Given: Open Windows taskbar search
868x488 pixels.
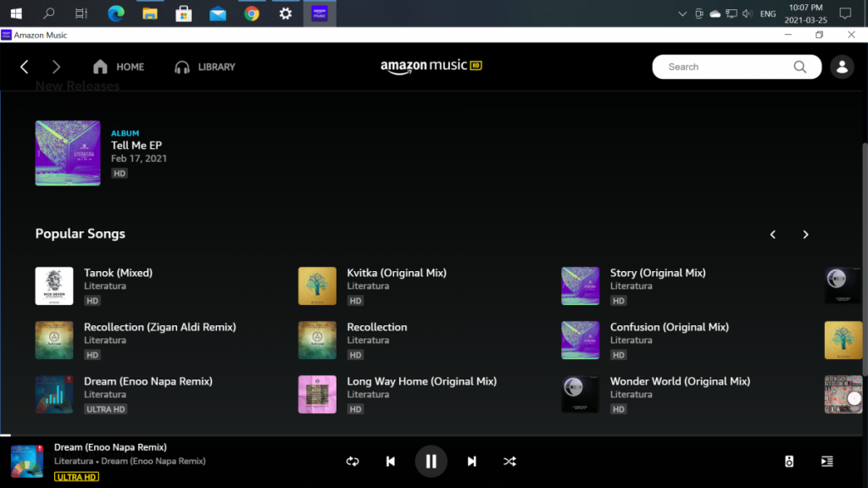Looking at the screenshot, I should [48, 14].
